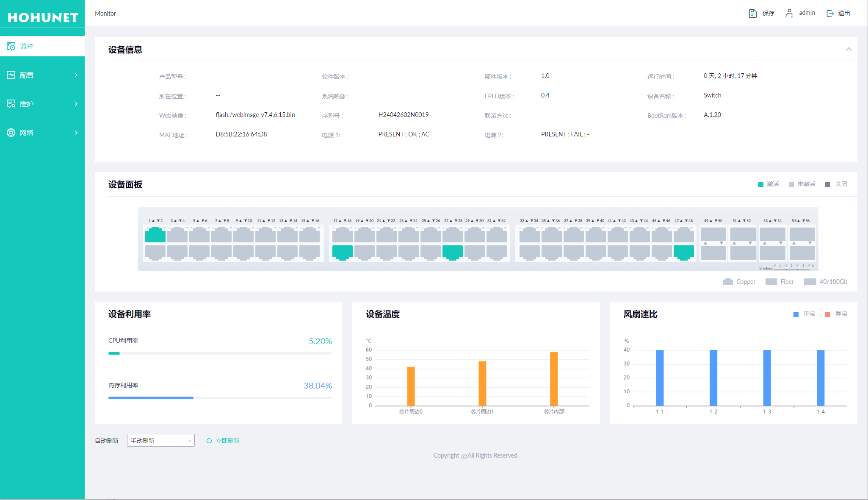868x500 pixels.
Task: Click the save disk icon in header
Action: (x=752, y=14)
